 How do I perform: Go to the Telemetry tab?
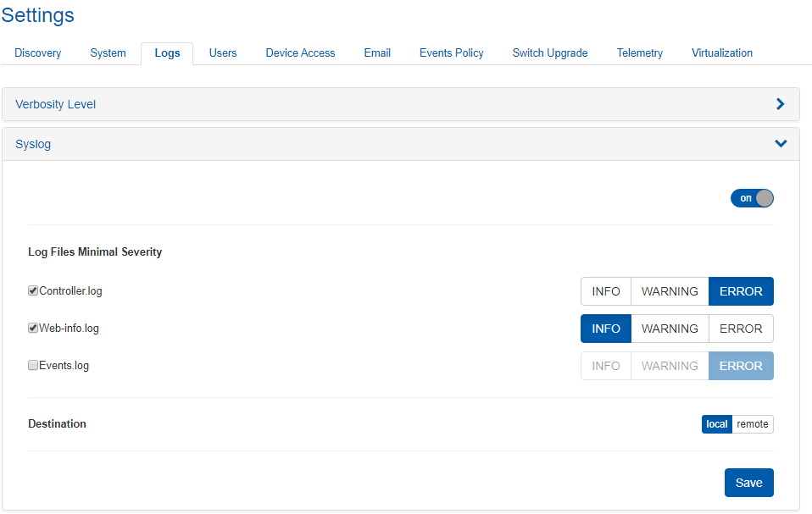coord(639,53)
